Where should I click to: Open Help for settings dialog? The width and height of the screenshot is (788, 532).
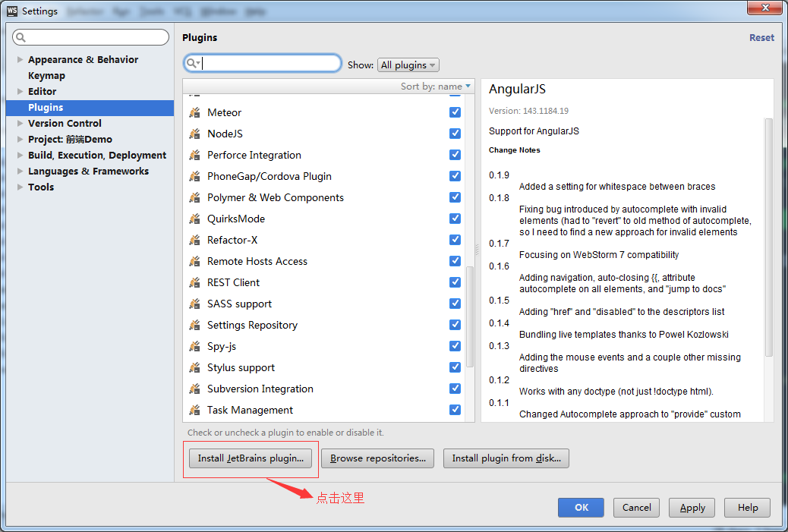click(x=747, y=508)
